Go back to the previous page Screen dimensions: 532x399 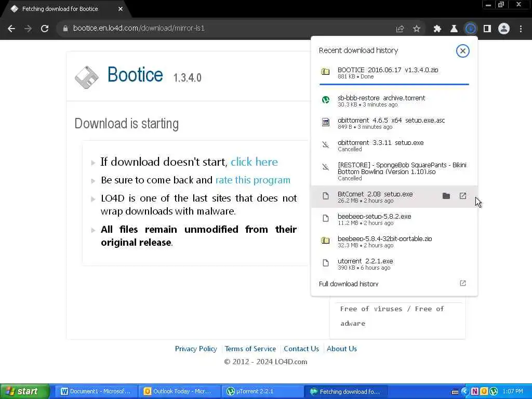pyautogui.click(x=11, y=29)
